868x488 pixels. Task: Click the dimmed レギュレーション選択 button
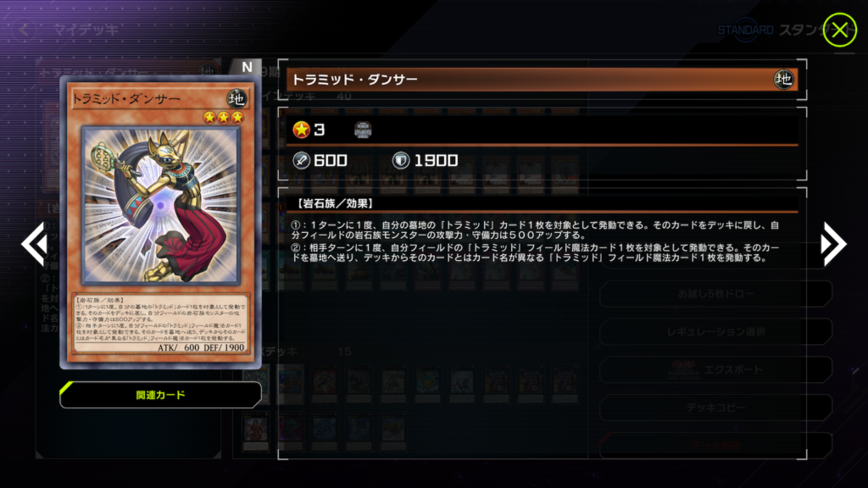(715, 331)
